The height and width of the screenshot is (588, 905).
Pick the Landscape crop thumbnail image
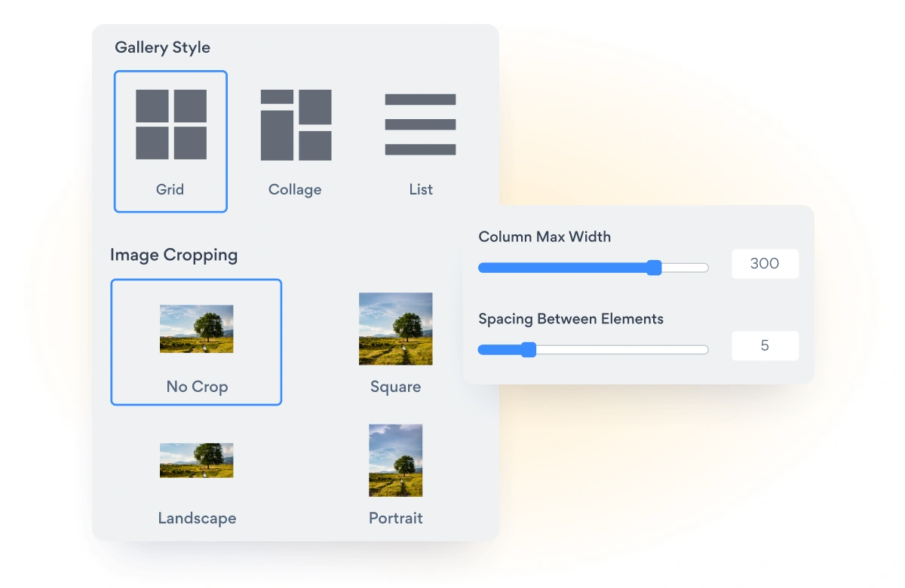tap(196, 460)
